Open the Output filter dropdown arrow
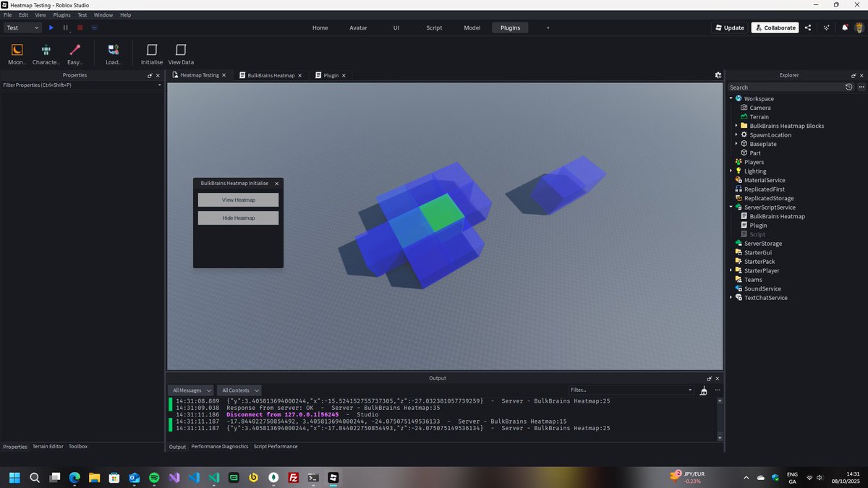 [x=690, y=390]
